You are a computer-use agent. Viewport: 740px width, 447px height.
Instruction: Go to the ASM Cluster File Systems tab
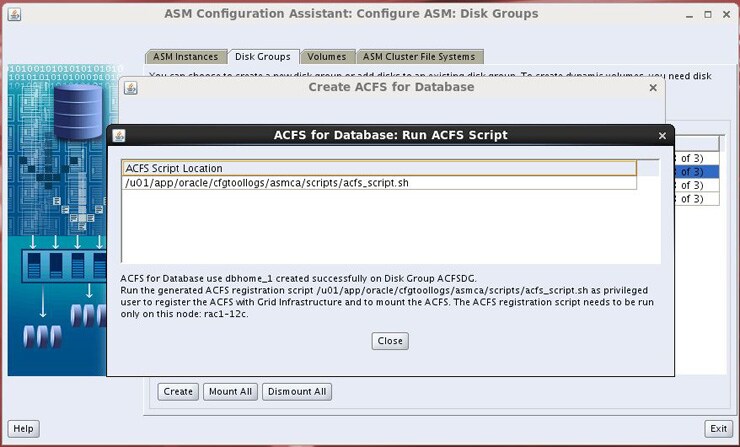point(420,57)
